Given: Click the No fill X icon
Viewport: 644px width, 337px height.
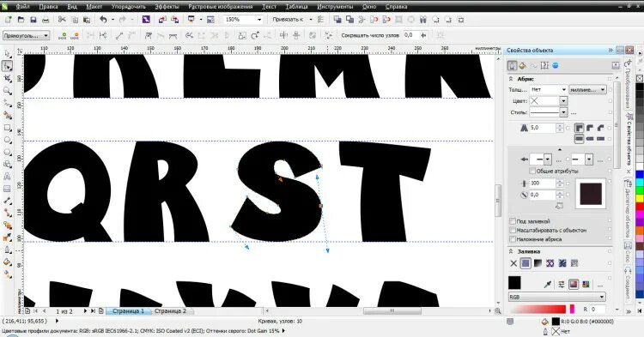Looking at the screenshot, I should click(513, 263).
